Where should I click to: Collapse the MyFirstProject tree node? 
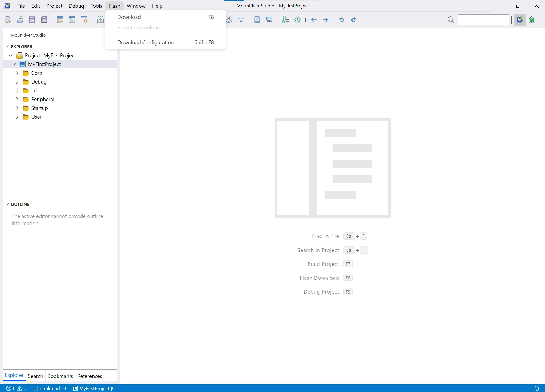14,64
